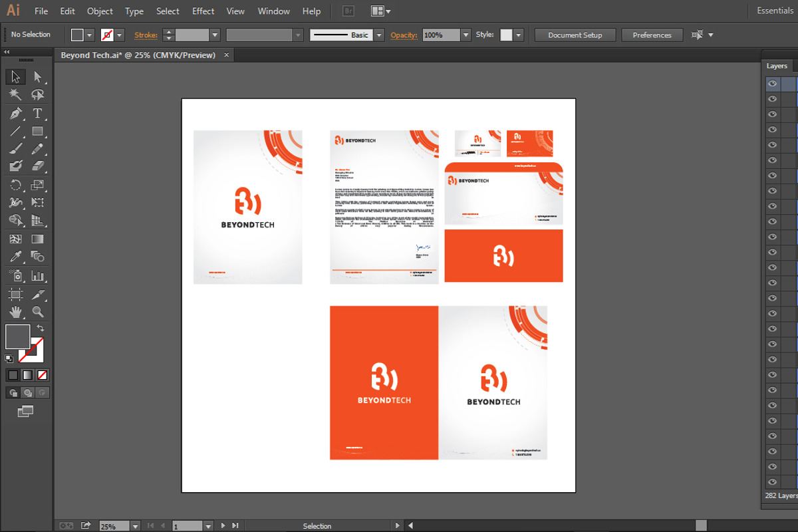
Task: Select the Paintbrush tool
Action: pyautogui.click(x=15, y=149)
